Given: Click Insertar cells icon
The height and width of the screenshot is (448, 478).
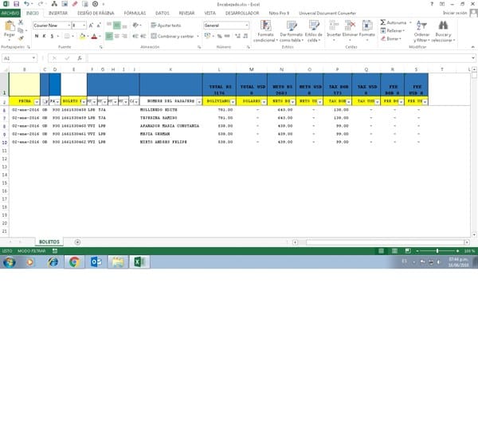Looking at the screenshot, I should click(334, 26).
